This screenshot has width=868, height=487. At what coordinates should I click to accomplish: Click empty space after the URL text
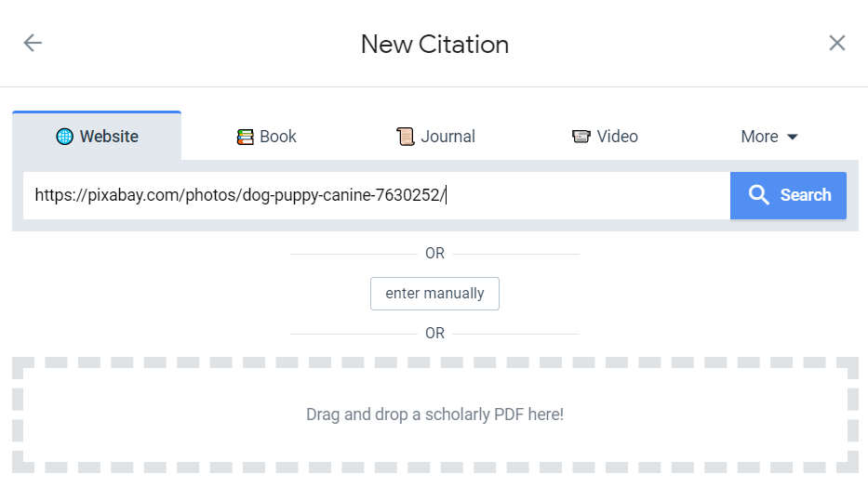[587, 196]
